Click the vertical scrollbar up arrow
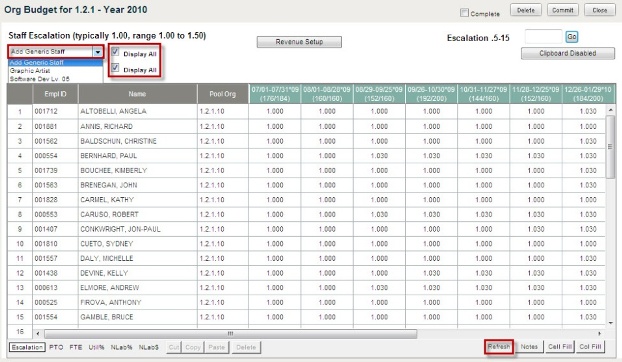Viewport: 622px width, 362px height. 610,110
